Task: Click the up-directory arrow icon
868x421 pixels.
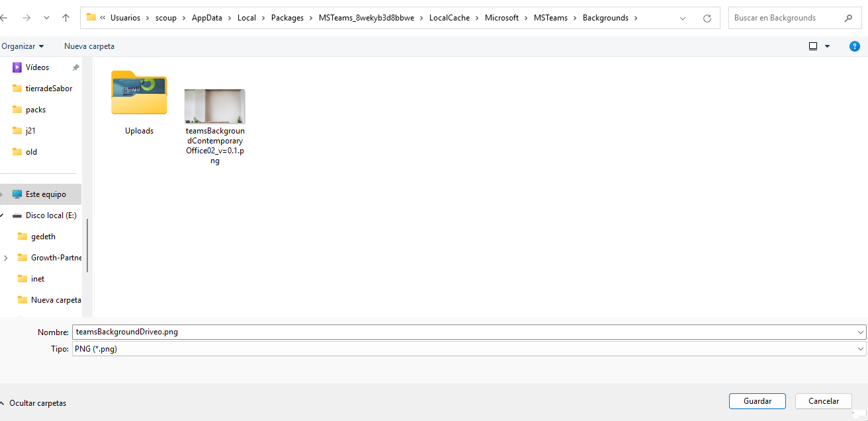Action: [x=65, y=18]
